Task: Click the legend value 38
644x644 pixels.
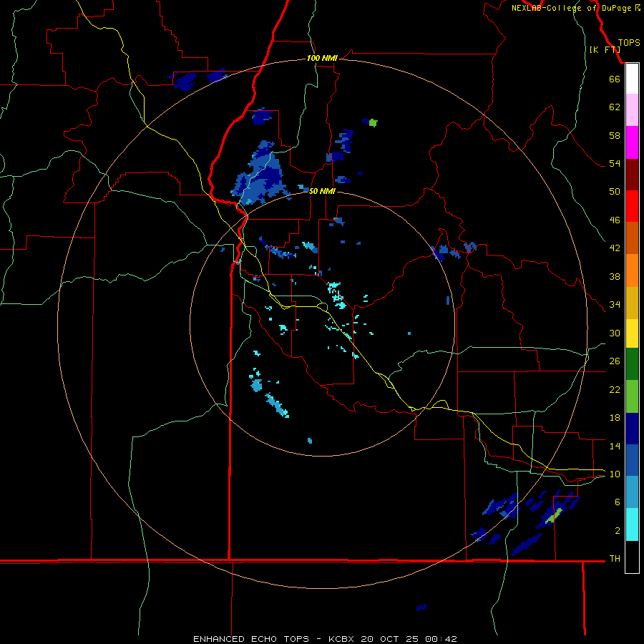Action: [x=615, y=276]
